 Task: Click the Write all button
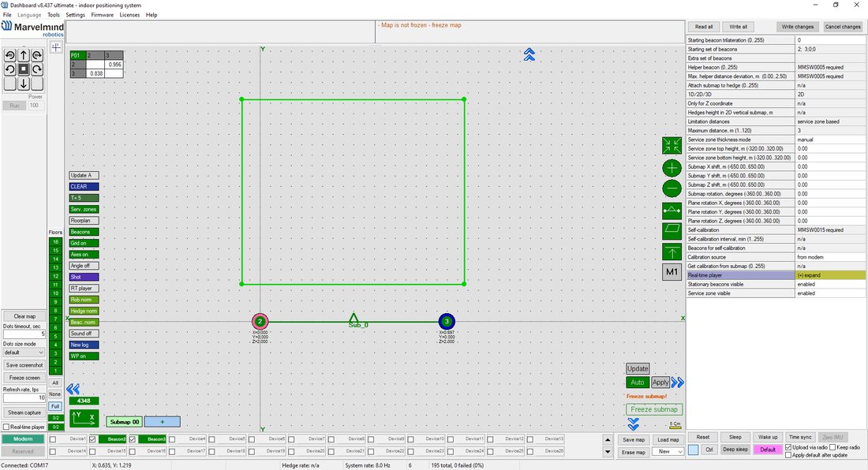coord(738,27)
